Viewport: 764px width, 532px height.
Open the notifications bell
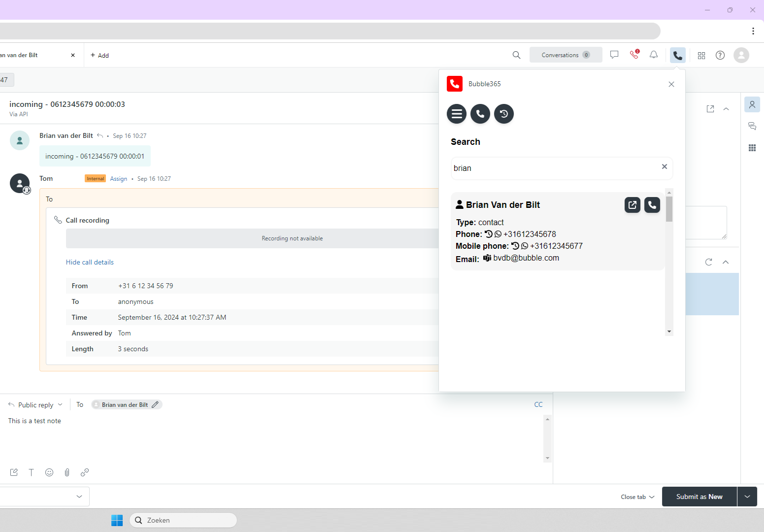click(654, 55)
